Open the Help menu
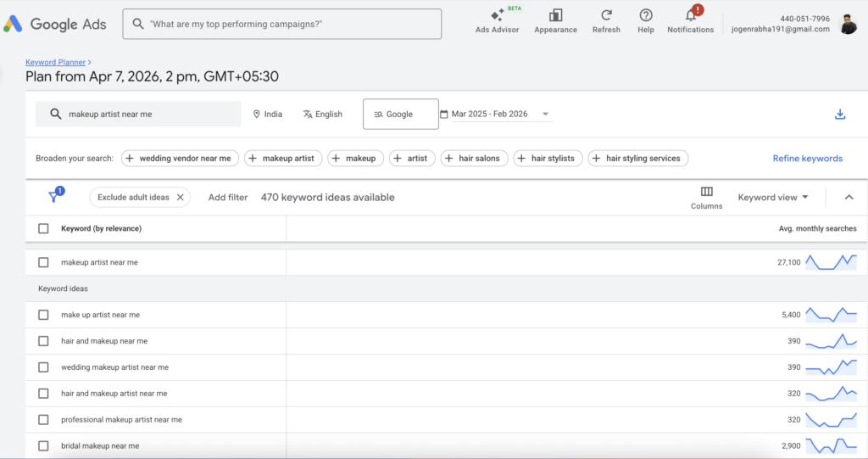The image size is (868, 459). click(x=645, y=21)
